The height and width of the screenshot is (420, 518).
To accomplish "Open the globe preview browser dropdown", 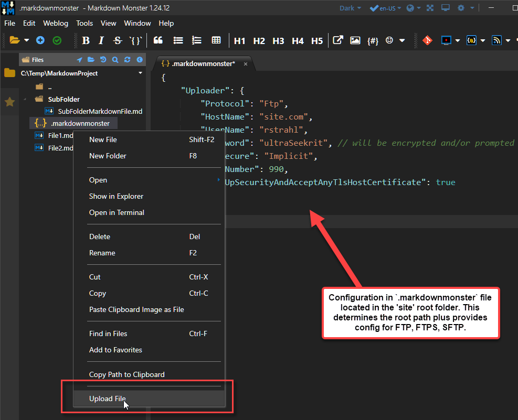I will pyautogui.click(x=413, y=8).
